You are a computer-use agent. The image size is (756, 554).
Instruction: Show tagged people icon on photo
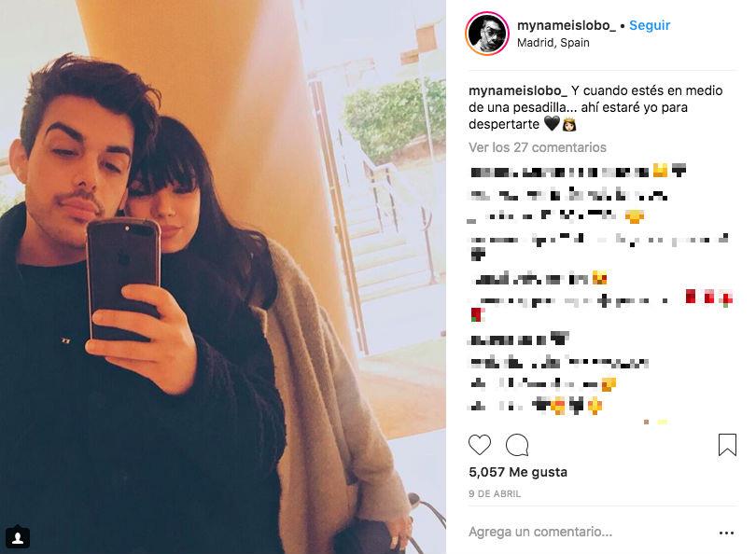click(18, 537)
